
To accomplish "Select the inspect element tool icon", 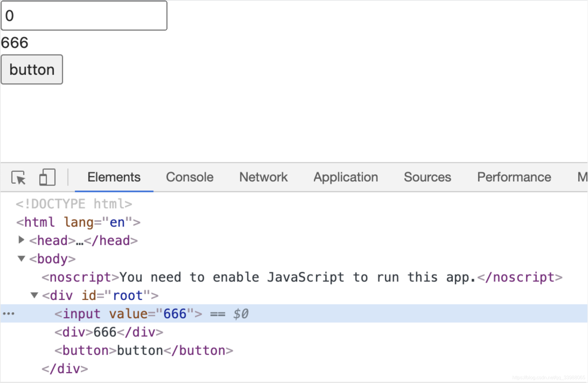I will pos(18,177).
